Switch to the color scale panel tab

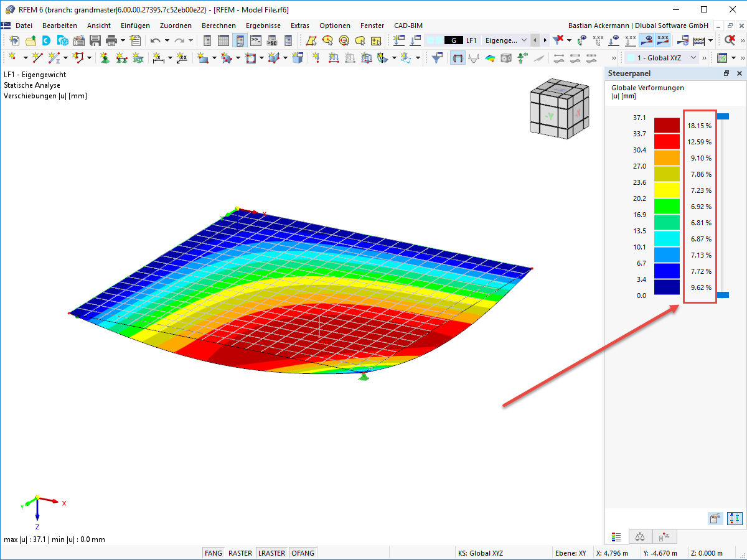(617, 536)
